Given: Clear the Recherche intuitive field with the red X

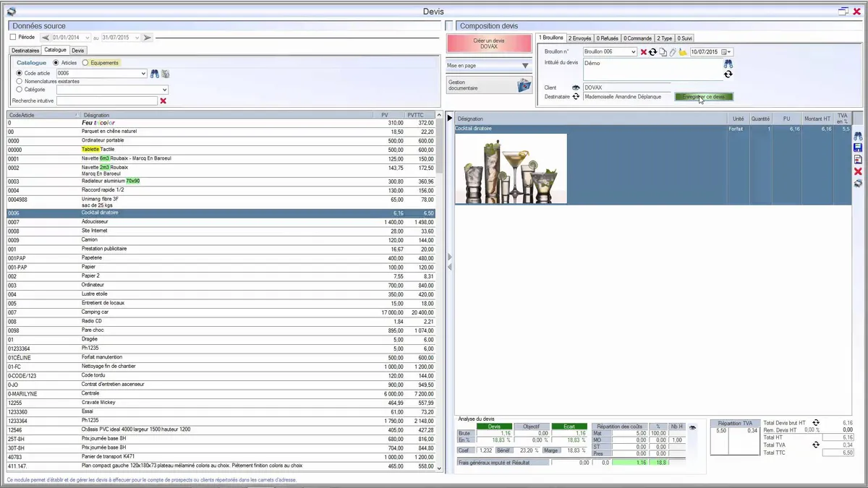Looking at the screenshot, I should 163,100.
